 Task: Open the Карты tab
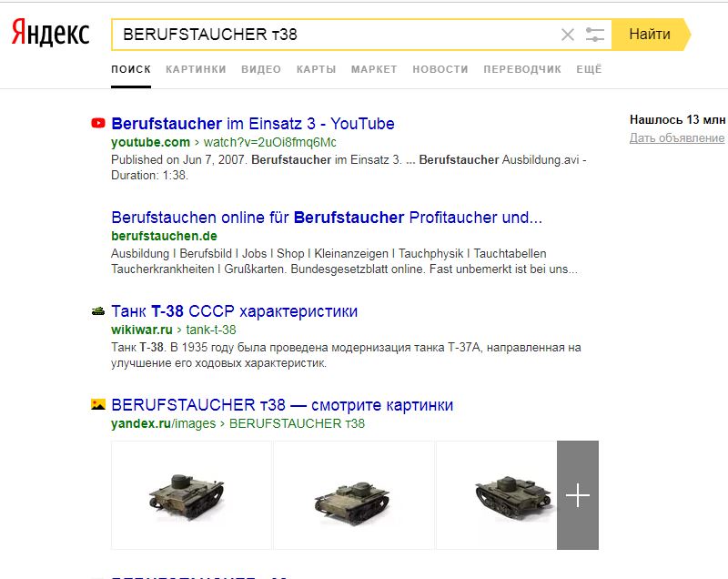316,69
